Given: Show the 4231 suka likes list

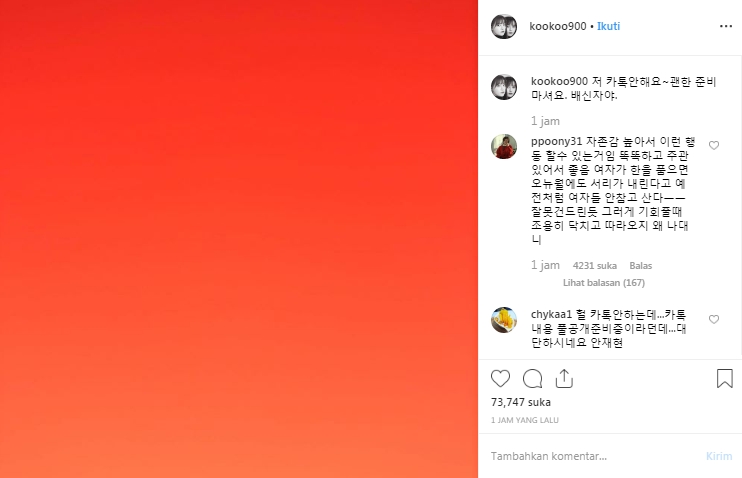Looking at the screenshot, I should pos(594,266).
